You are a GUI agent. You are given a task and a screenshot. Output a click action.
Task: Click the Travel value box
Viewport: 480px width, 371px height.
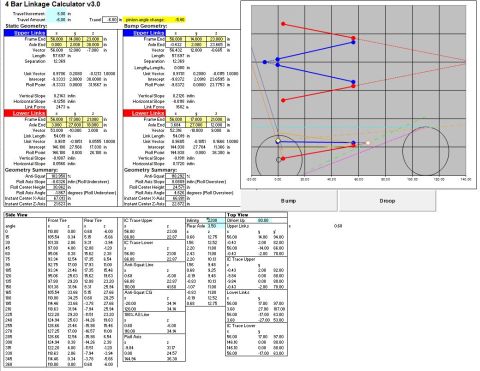[110, 20]
